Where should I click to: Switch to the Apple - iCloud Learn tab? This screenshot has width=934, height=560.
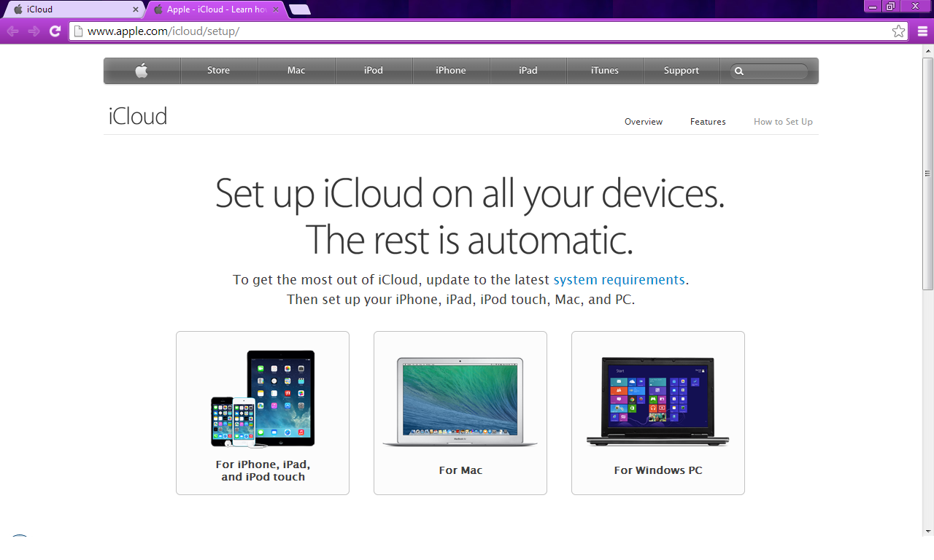click(x=215, y=9)
